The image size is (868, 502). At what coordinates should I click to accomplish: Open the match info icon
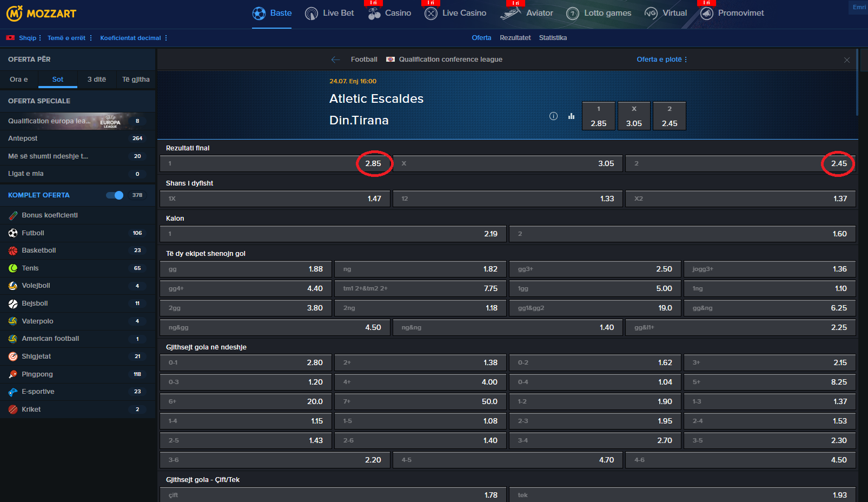coord(553,116)
